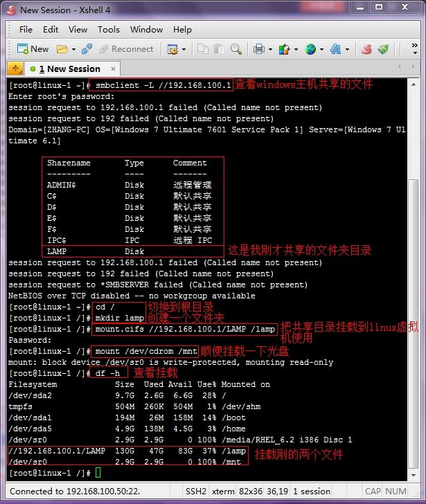
Task: Click the 'df -h' command text
Action: (107, 373)
